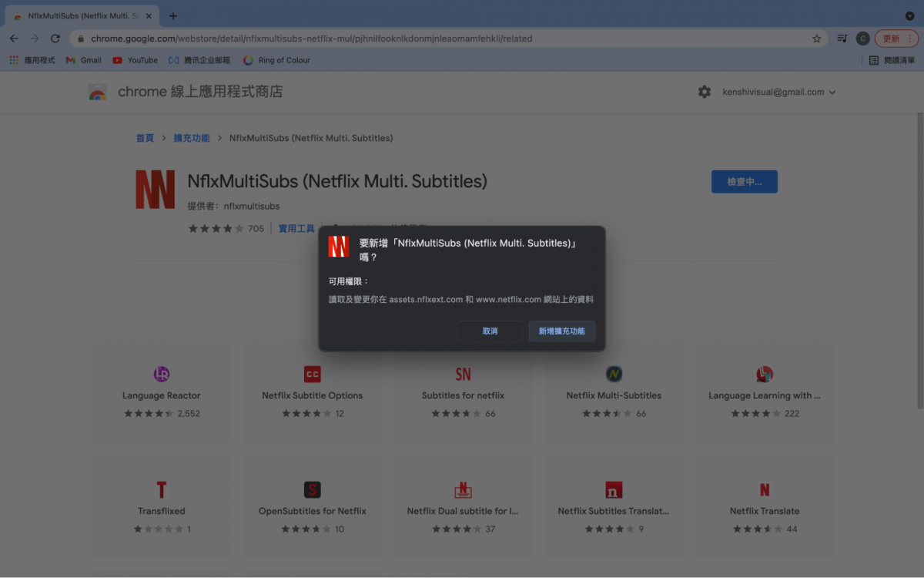
Task: Open the Subtitles for netflix SN icon
Action: pyautogui.click(x=463, y=375)
